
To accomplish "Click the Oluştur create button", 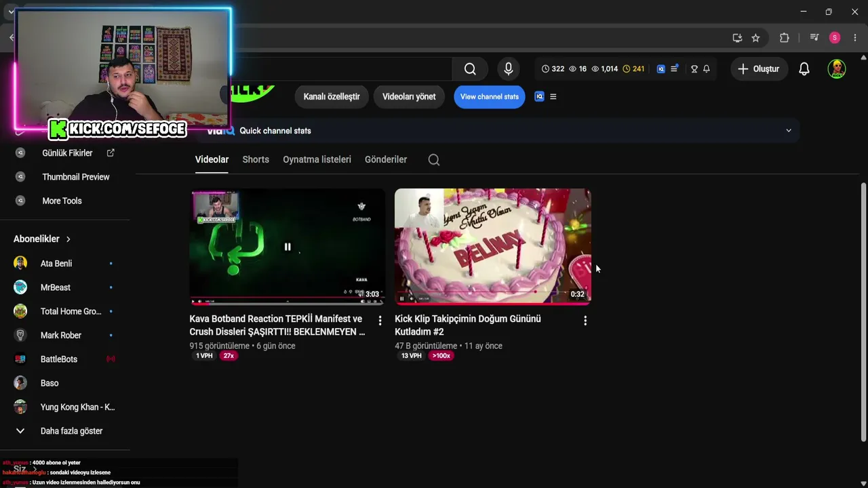I will [x=758, y=69].
